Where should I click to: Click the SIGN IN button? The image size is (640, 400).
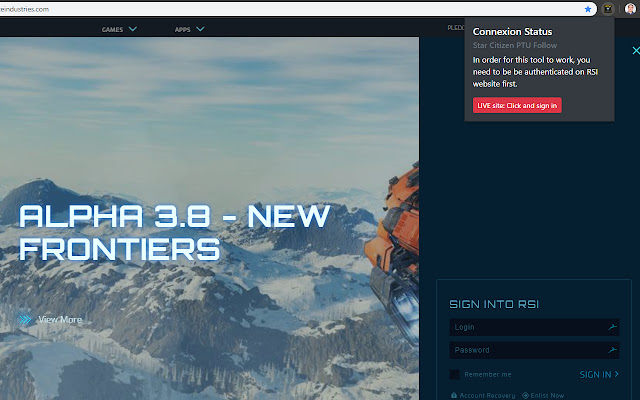tap(599, 374)
